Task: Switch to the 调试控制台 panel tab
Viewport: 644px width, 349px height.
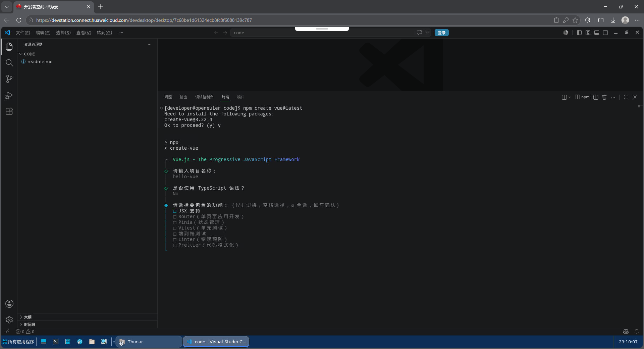Action: pyautogui.click(x=204, y=97)
